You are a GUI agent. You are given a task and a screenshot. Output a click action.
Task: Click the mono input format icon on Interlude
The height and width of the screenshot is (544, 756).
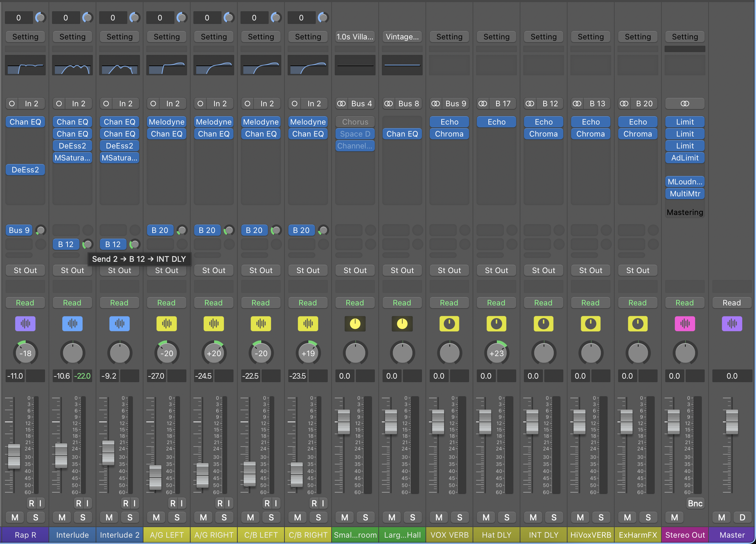coord(59,103)
